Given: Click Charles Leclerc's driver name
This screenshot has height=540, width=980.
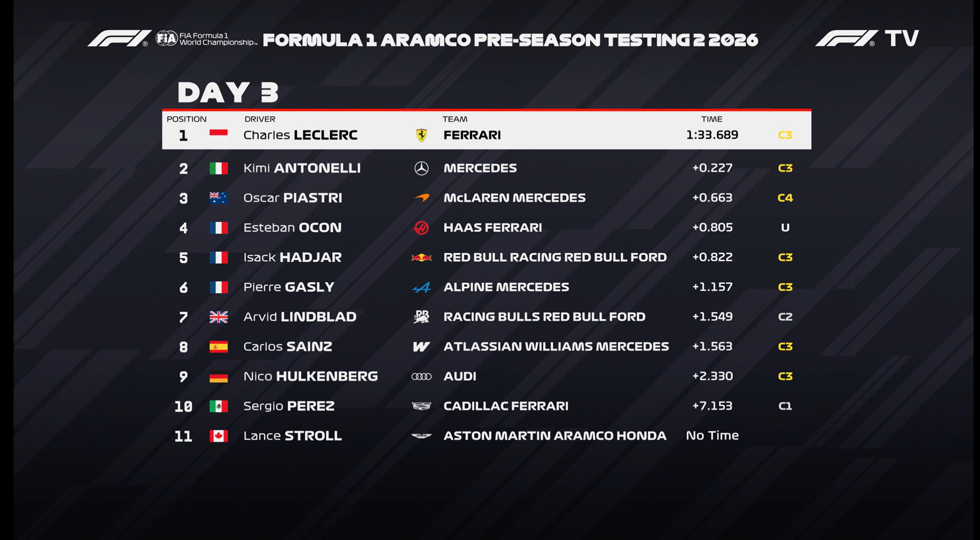Looking at the screenshot, I should tap(300, 135).
